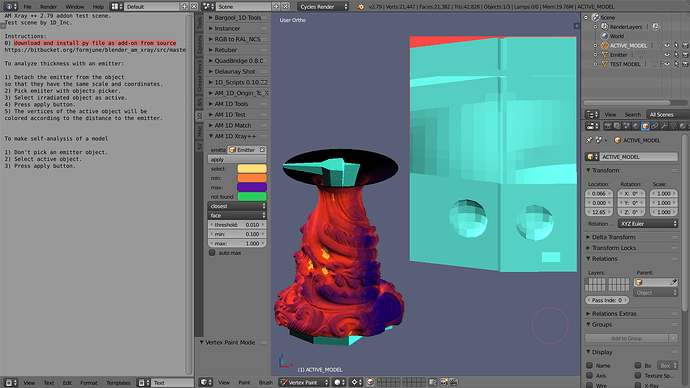The width and height of the screenshot is (690, 388).
Task: Enable the Texture Space checkbox
Action: click(x=638, y=375)
